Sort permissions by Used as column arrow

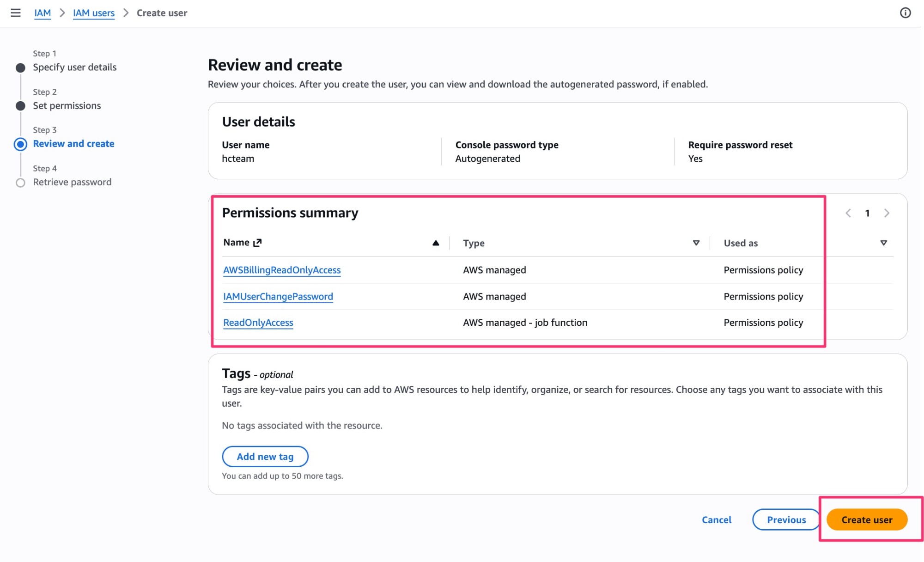883,243
